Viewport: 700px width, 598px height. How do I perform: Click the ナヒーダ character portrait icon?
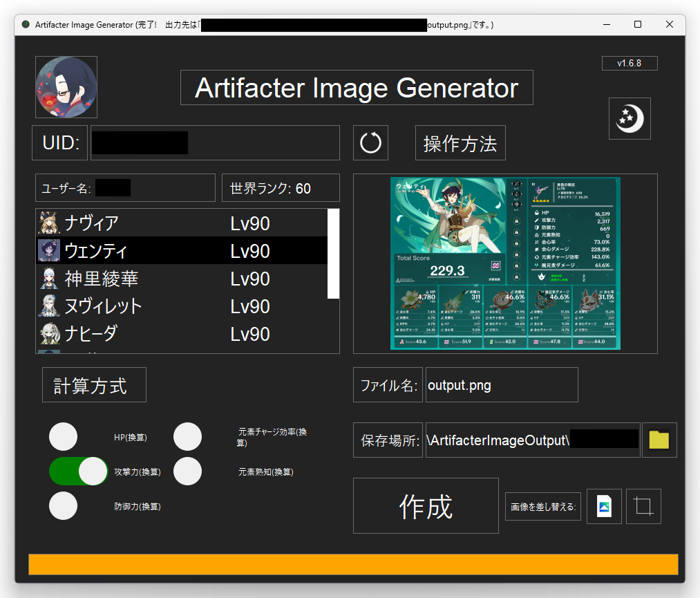click(49, 334)
